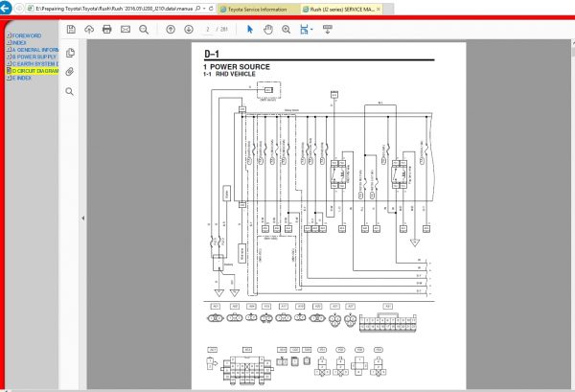The height and width of the screenshot is (392, 575).
Task: Click the Find text magnifier icon
Action: [144, 30]
